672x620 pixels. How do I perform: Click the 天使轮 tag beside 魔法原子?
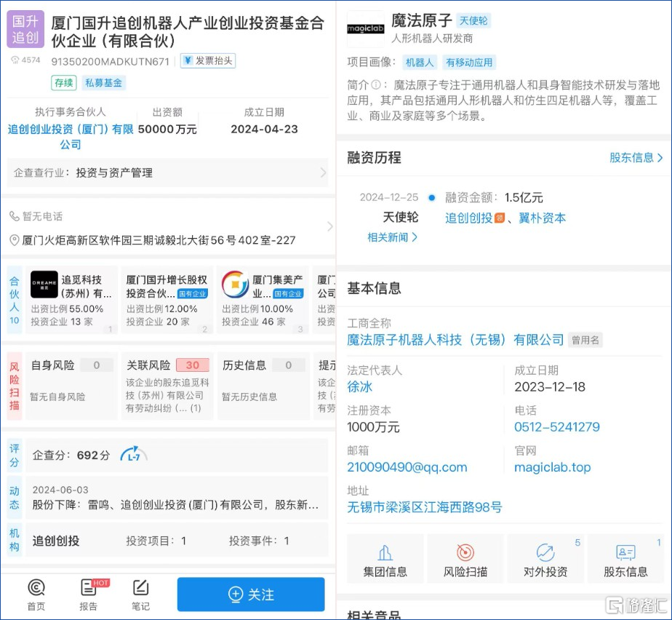coord(473,20)
